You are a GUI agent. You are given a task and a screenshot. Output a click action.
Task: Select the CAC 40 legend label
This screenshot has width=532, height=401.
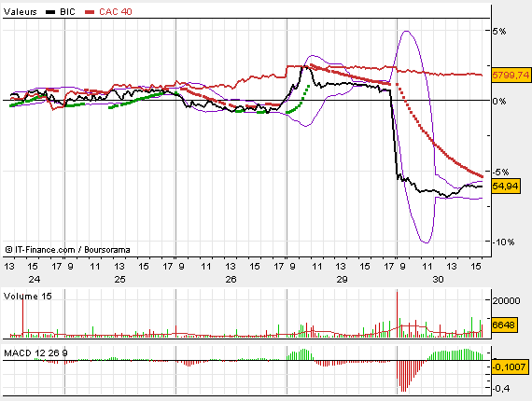point(116,12)
